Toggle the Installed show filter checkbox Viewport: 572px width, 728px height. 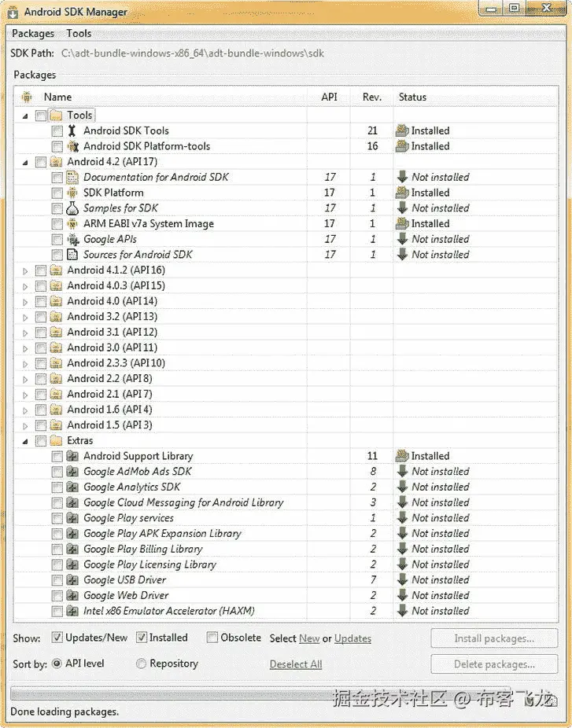point(142,638)
